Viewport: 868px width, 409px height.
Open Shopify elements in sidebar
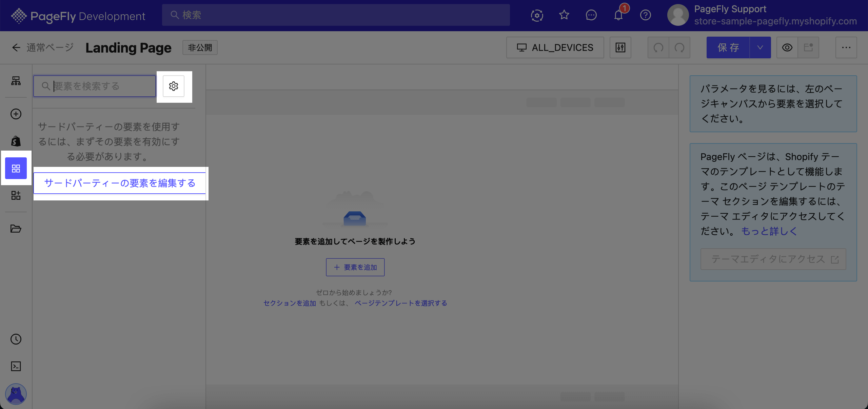pyautogui.click(x=16, y=141)
